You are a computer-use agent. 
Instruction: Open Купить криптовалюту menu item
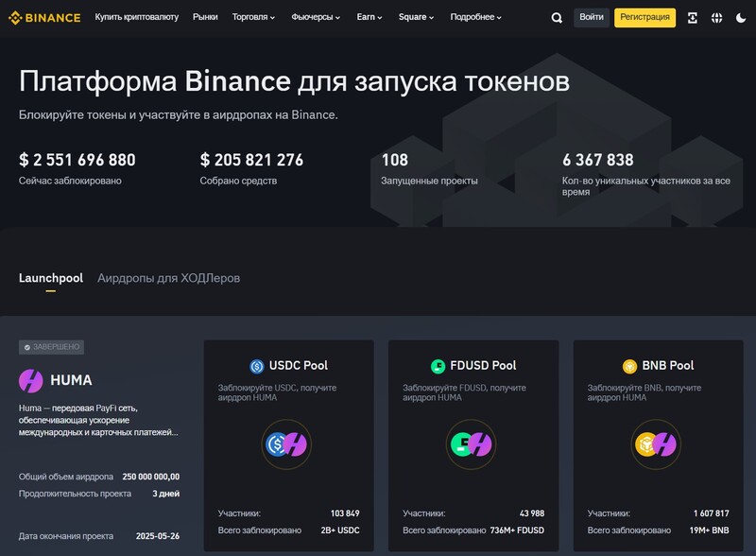coord(136,17)
